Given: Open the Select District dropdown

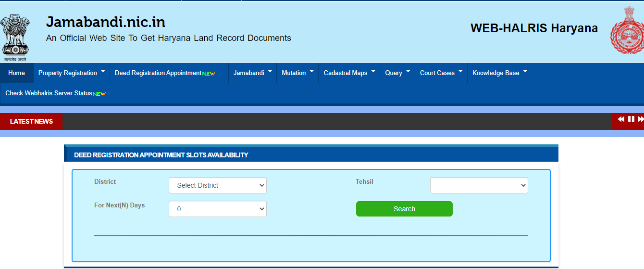Looking at the screenshot, I should (217, 185).
